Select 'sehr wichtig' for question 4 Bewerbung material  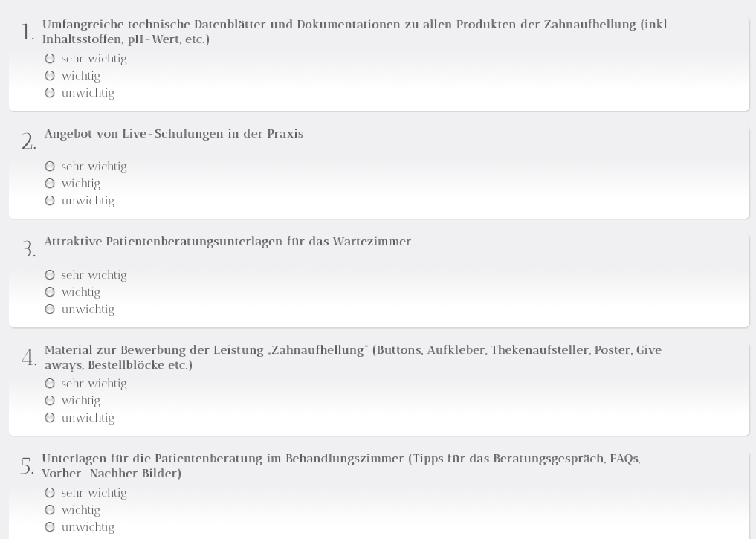click(50, 384)
